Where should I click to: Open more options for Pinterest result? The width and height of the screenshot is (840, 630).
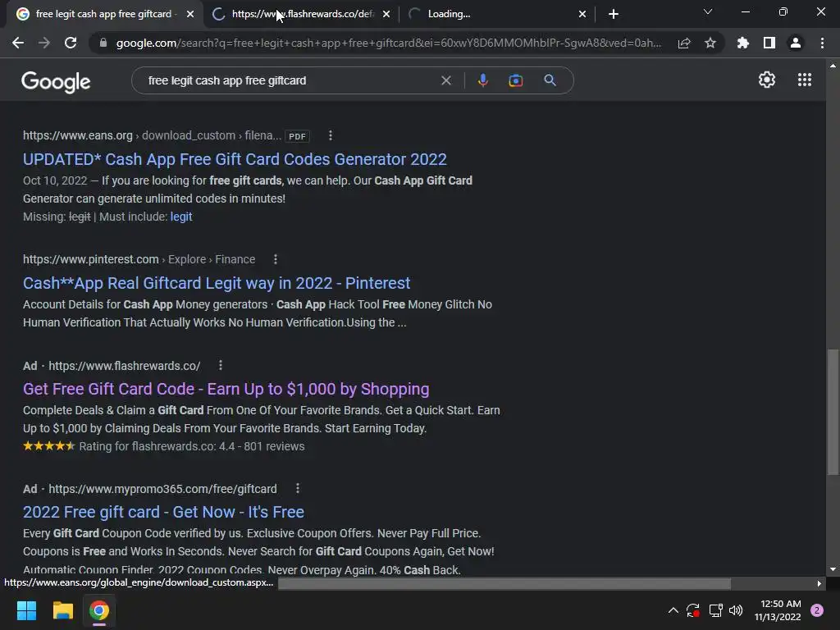point(276,259)
